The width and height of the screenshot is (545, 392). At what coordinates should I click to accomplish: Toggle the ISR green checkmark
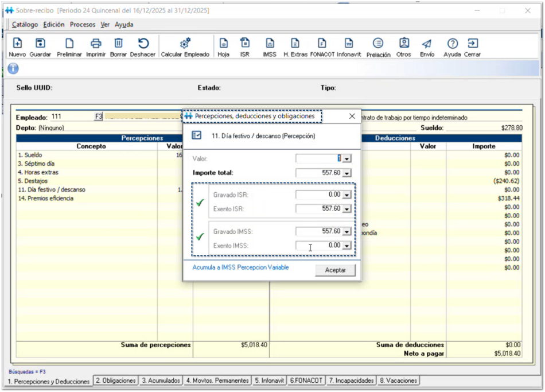(x=200, y=203)
